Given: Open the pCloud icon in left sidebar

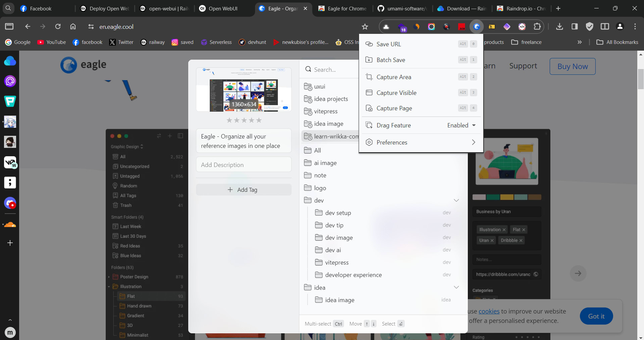Looking at the screenshot, I should (x=10, y=61).
